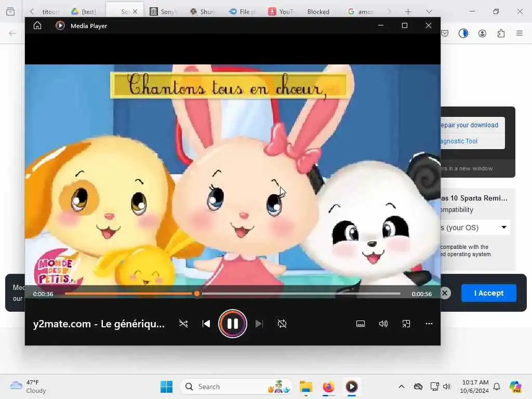
Task: Open network tray icon
Action: coord(434,387)
